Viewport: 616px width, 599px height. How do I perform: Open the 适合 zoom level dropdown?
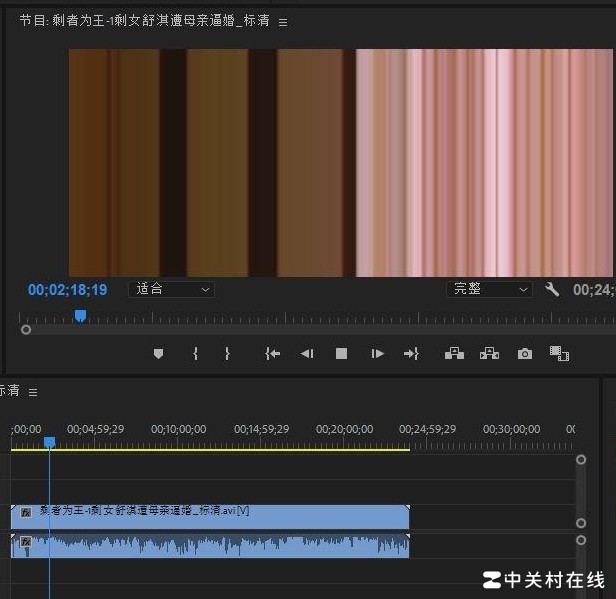(x=172, y=289)
